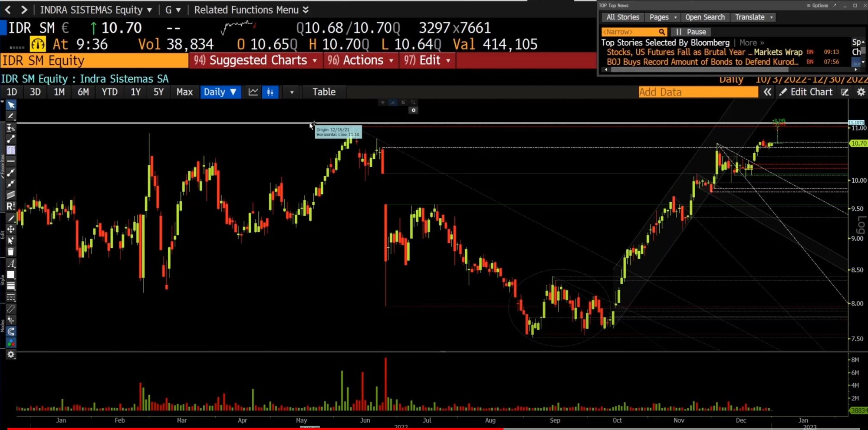Viewport: 868px width, 430px height.
Task: Open the dashed line style option
Action: (11, 297)
